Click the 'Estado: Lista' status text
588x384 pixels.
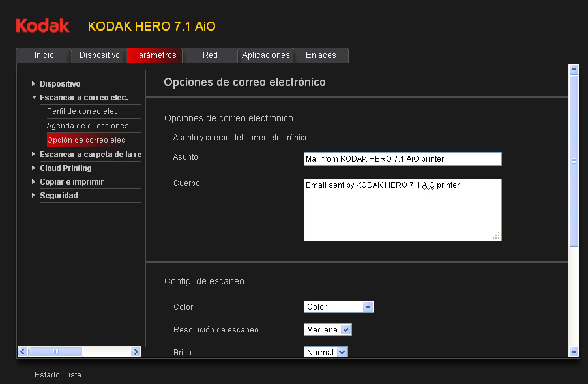coord(58,375)
